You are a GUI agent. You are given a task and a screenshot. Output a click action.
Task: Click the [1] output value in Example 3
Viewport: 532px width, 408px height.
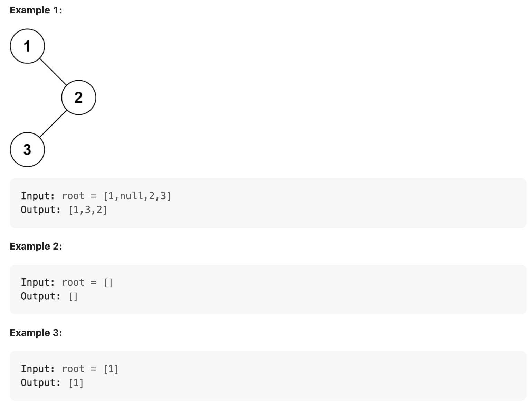coord(76,383)
